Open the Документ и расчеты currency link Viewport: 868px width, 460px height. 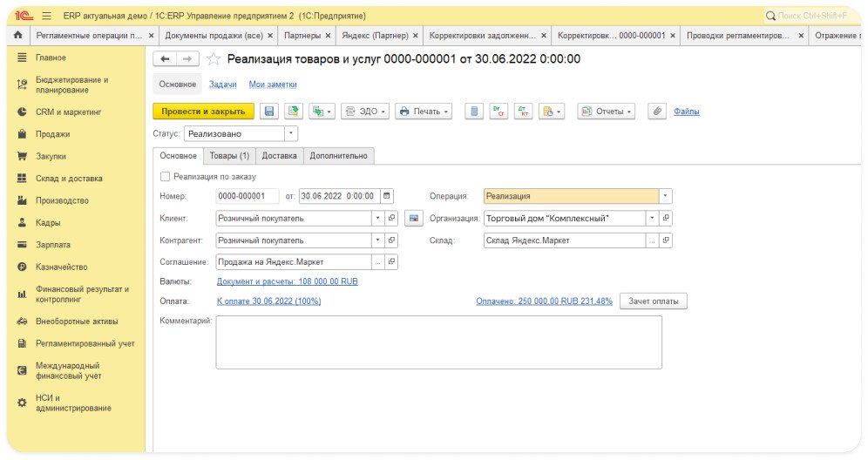pyautogui.click(x=287, y=281)
